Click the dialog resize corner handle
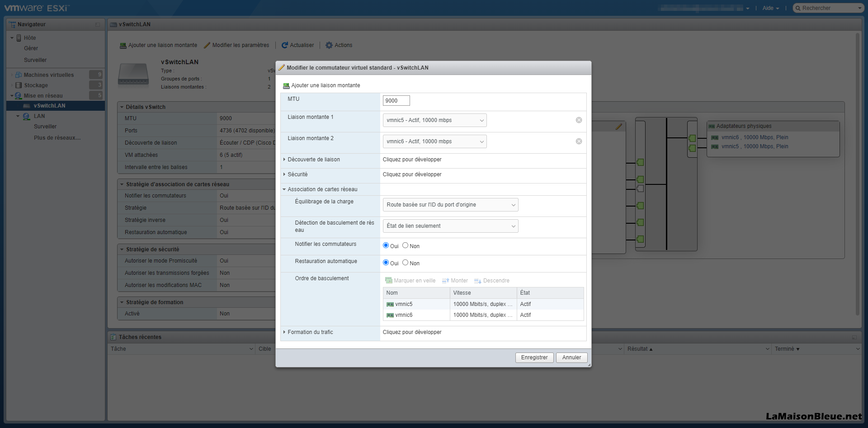Viewport: 868px width, 428px height. [x=589, y=365]
